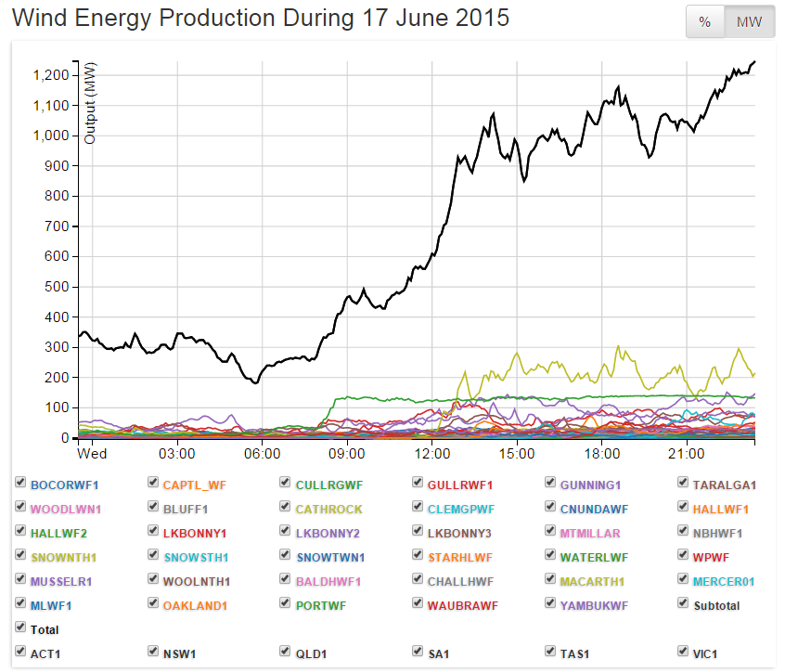Disable the Total line checkbox
785x672 pixels.
(21, 628)
